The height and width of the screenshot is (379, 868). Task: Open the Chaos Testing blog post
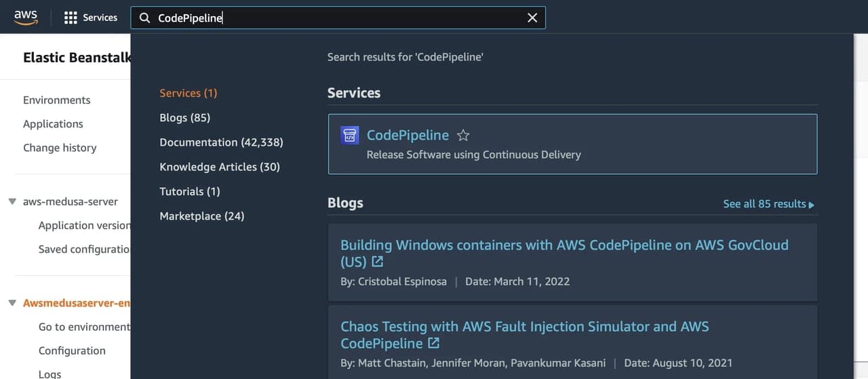point(524,335)
